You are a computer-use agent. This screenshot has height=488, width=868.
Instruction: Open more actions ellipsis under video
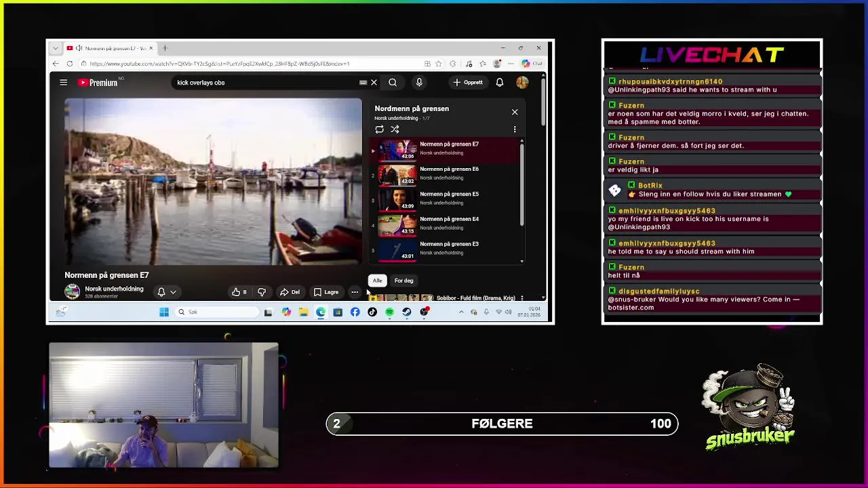[355, 292]
